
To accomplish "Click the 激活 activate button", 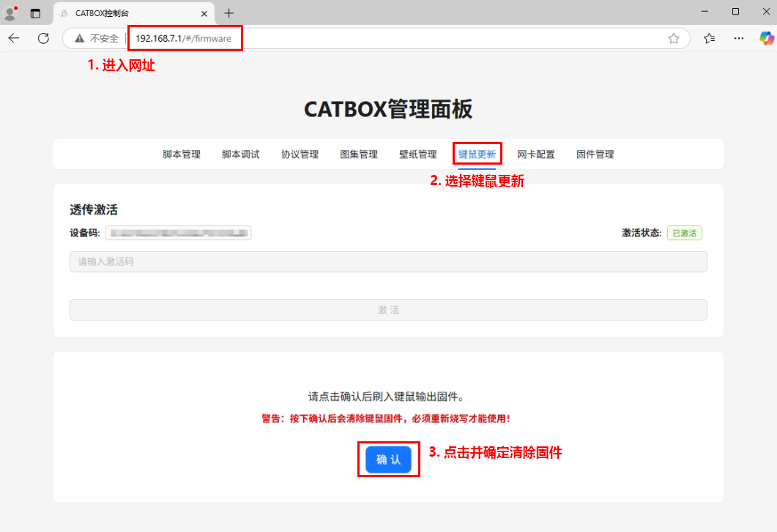I will coord(388,310).
